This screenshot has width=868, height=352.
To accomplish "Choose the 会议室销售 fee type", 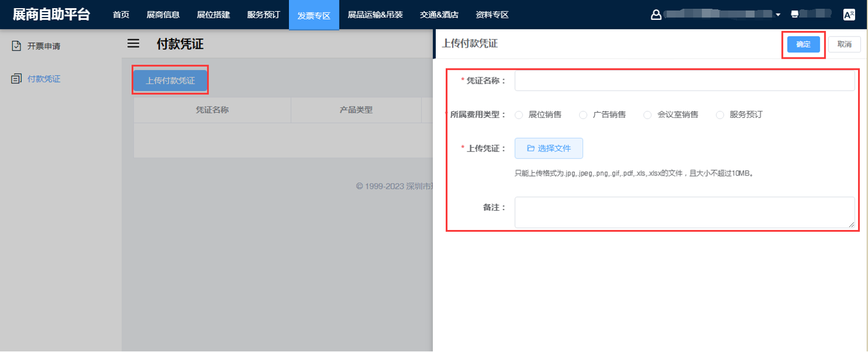I will 647,115.
